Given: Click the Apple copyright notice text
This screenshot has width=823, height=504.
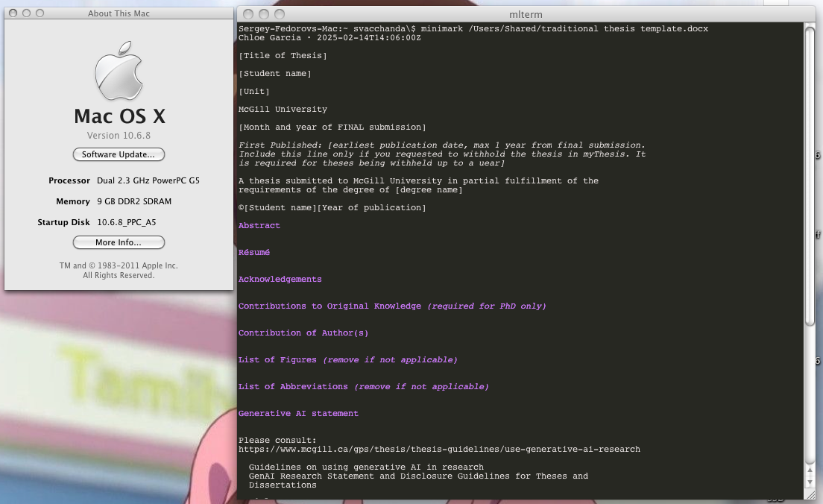Looking at the screenshot, I should tap(119, 271).
